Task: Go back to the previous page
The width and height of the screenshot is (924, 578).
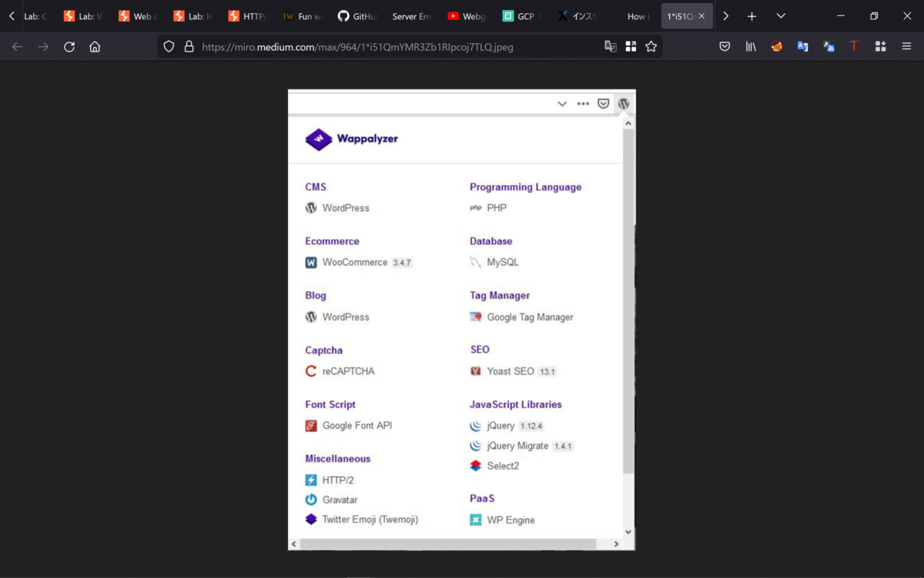Action: click(x=17, y=47)
